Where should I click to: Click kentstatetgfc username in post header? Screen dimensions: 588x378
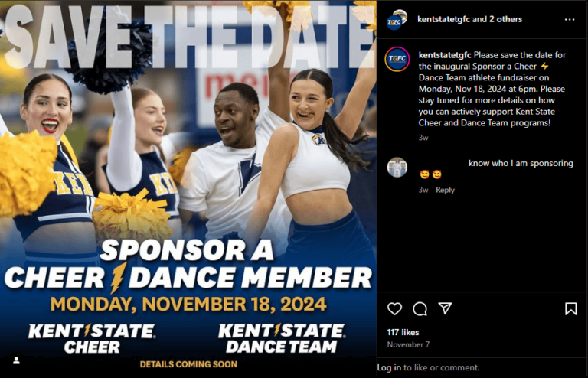click(x=443, y=19)
